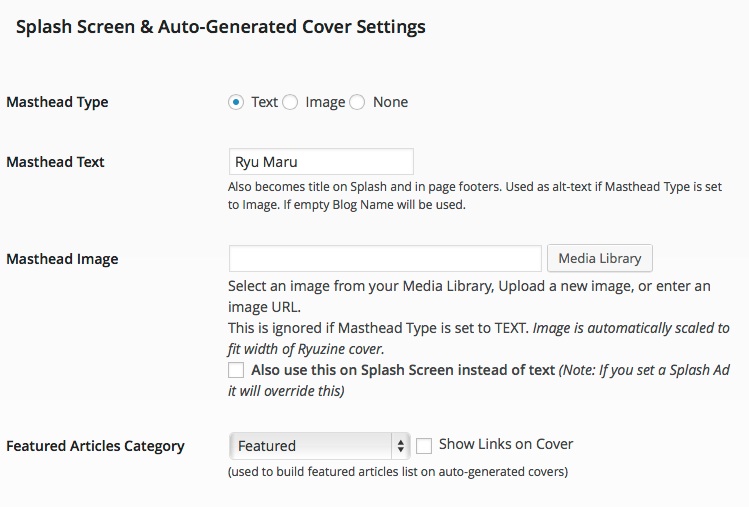Click the 'Masthead Type' row label
Image resolution: width=749 pixels, height=507 pixels.
57,102
